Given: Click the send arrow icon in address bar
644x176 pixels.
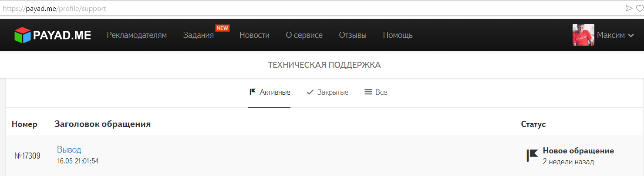Looking at the screenshot, I should click(x=629, y=8).
